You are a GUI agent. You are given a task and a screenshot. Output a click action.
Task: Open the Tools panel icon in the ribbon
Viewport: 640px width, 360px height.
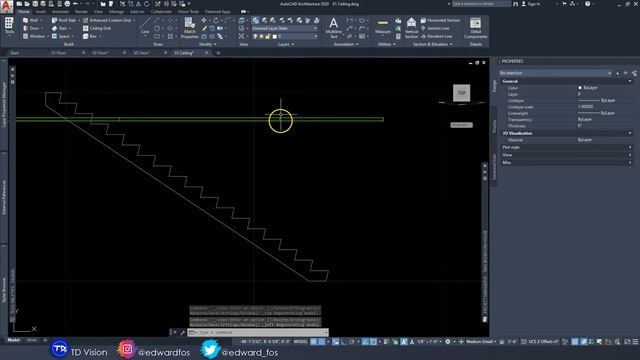[9, 27]
